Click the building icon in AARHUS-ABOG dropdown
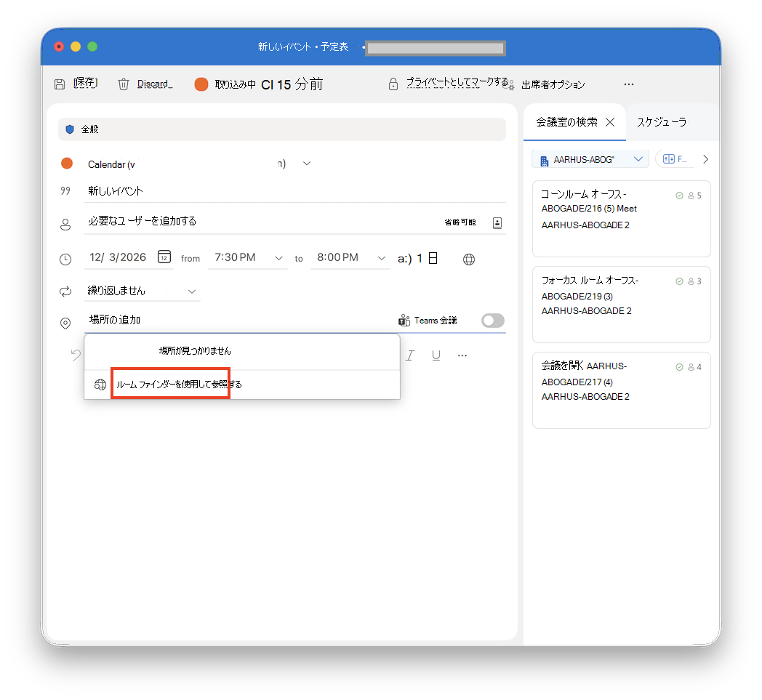The height and width of the screenshot is (700, 762). tap(545, 160)
